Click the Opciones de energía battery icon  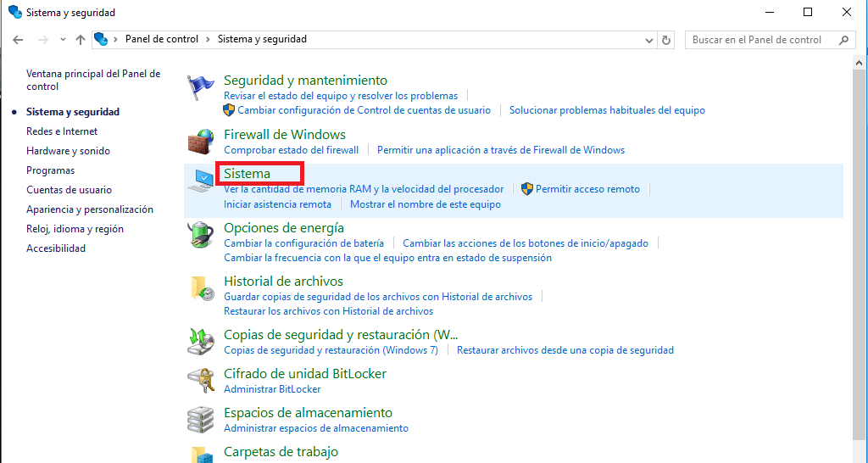tap(200, 235)
